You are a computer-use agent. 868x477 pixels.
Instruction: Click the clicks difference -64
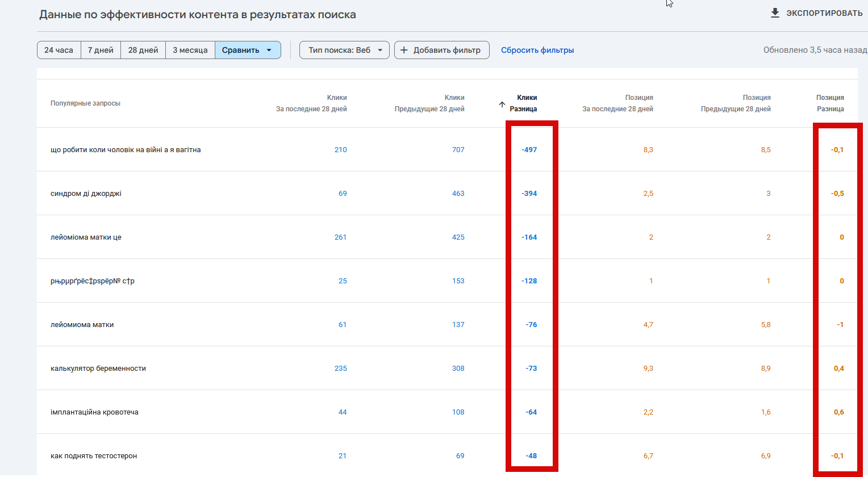coord(531,412)
